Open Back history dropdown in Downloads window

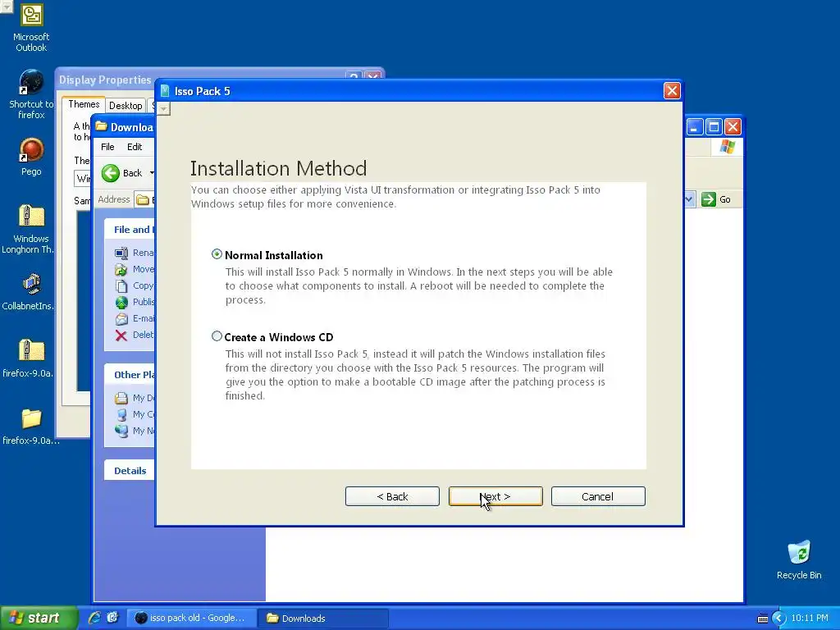click(152, 173)
